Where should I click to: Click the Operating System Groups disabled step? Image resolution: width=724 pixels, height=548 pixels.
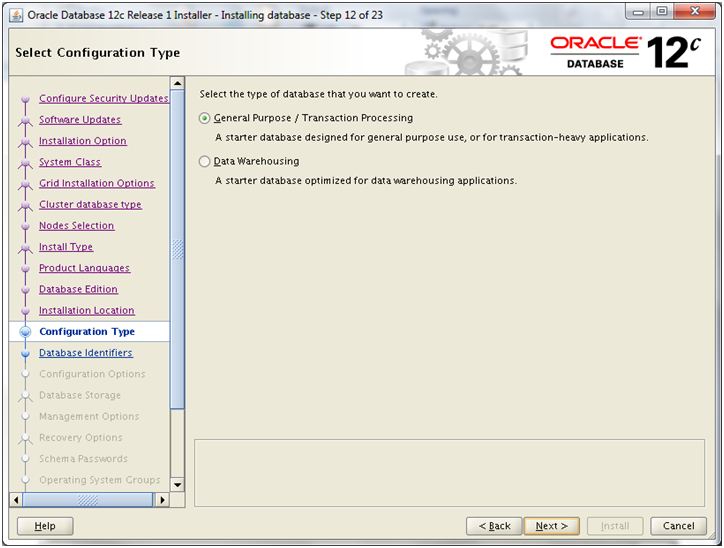point(100,480)
